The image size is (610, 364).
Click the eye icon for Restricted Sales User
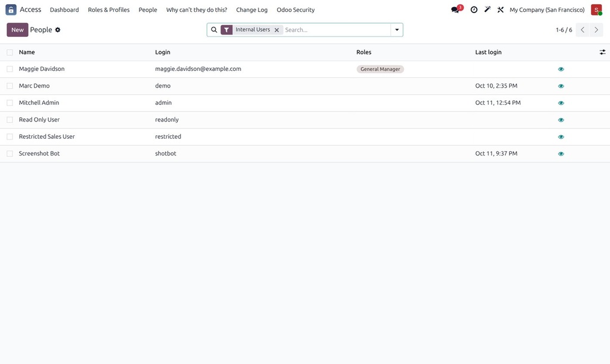(561, 137)
